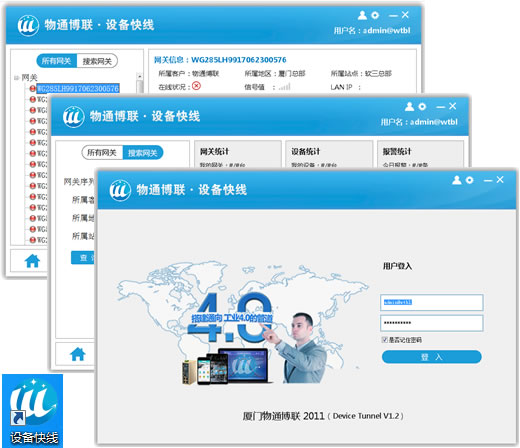Click the user icon in the back window

(x=362, y=15)
